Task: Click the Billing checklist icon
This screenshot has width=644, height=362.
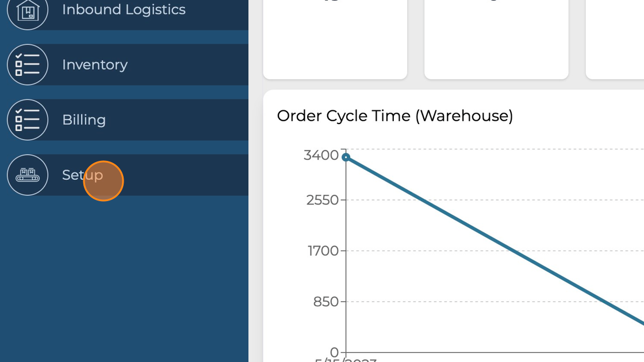Action: 28,120
